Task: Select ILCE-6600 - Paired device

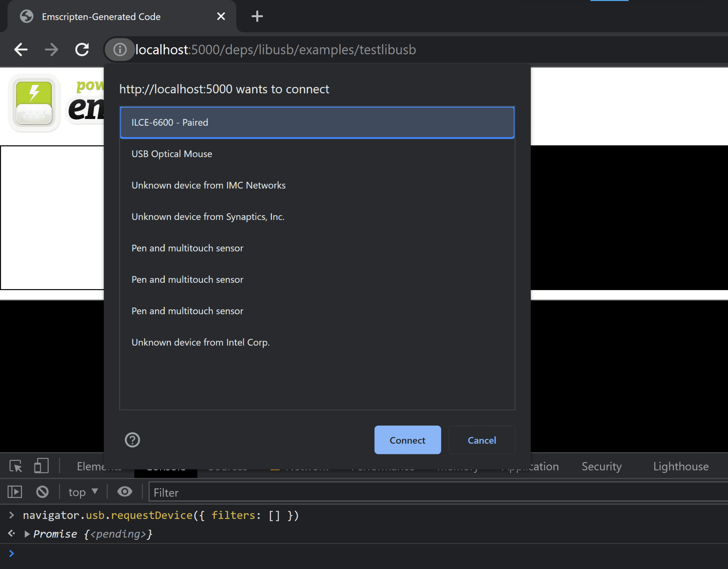Action: point(317,122)
